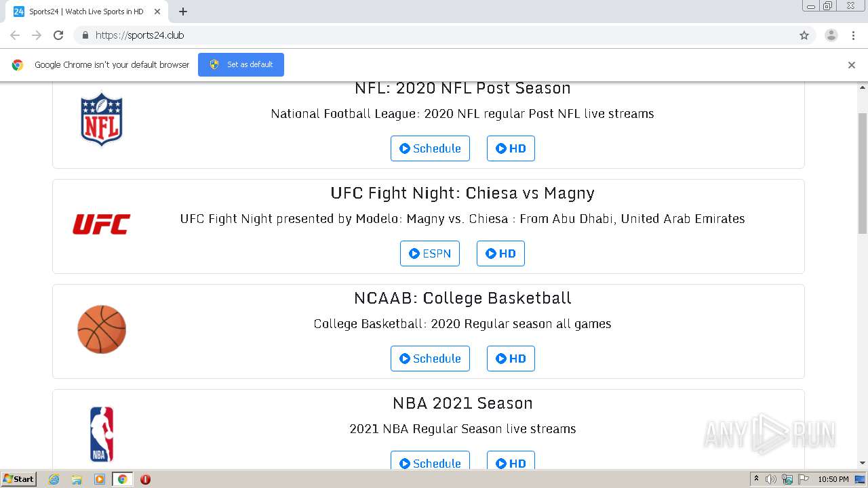The height and width of the screenshot is (488, 868).
Task: Play the NCAAB College Basketball HD stream
Action: 511,359
